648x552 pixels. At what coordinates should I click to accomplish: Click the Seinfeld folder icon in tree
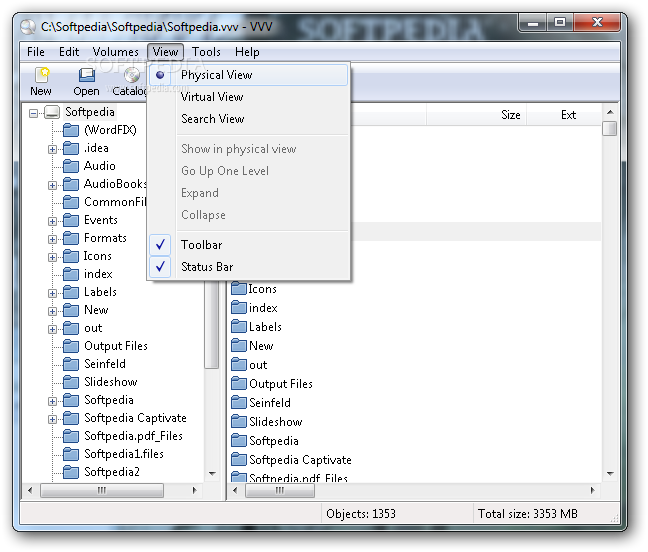coord(71,364)
